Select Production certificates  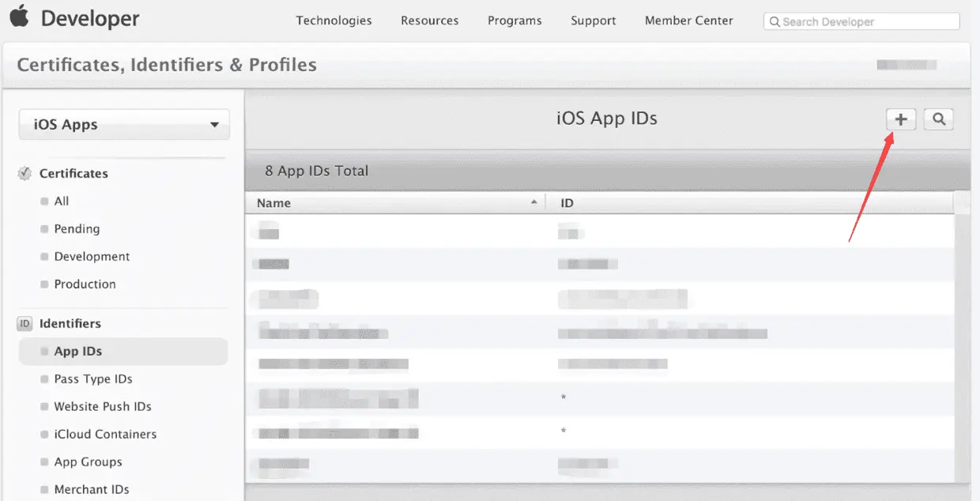[x=85, y=284]
